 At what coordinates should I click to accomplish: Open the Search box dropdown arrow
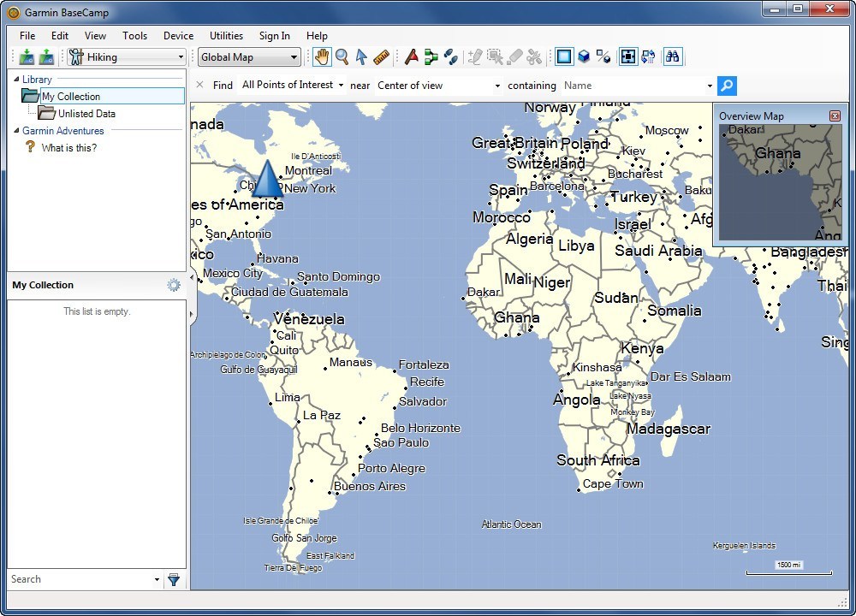coord(157,579)
